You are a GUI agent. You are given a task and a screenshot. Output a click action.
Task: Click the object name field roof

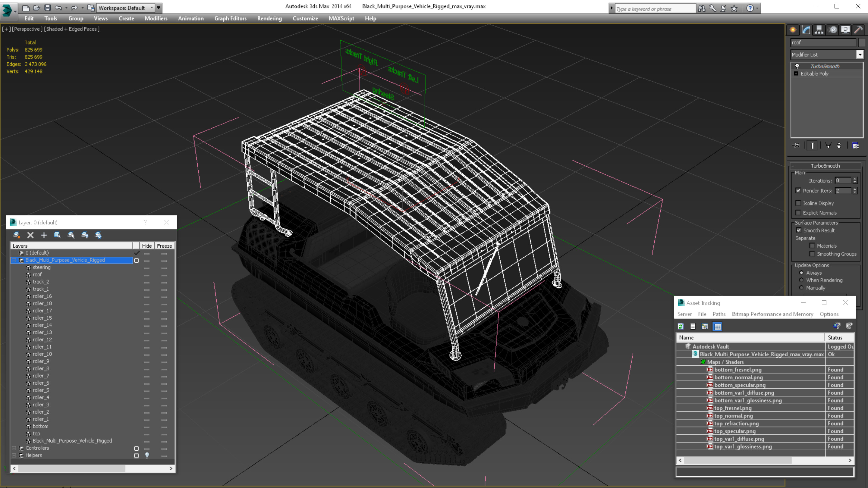[x=822, y=42]
